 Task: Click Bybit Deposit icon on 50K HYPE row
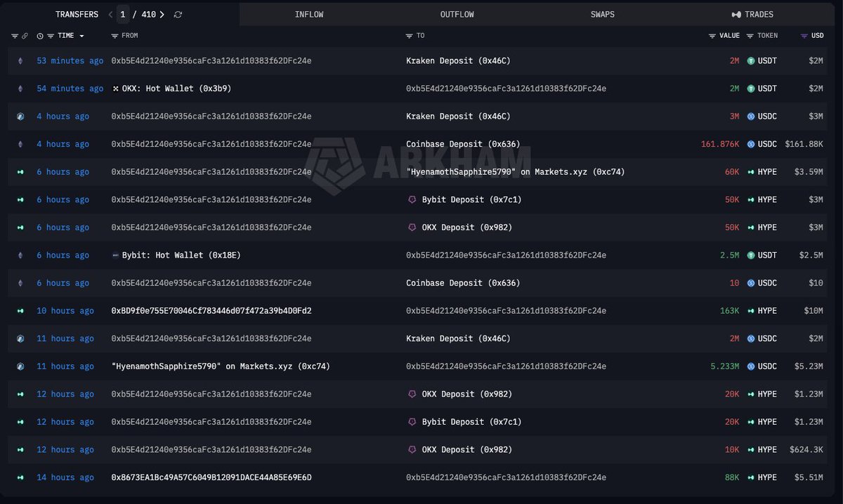(412, 200)
